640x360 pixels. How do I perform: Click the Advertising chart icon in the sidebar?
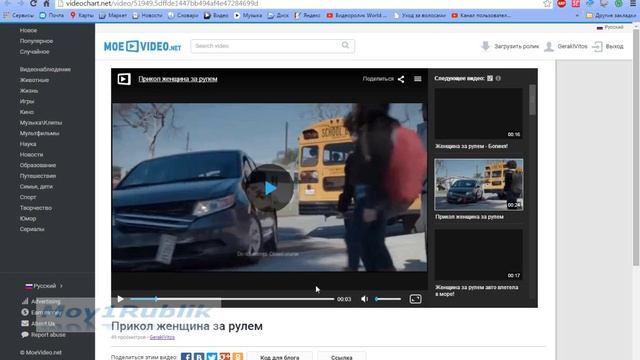pos(25,301)
